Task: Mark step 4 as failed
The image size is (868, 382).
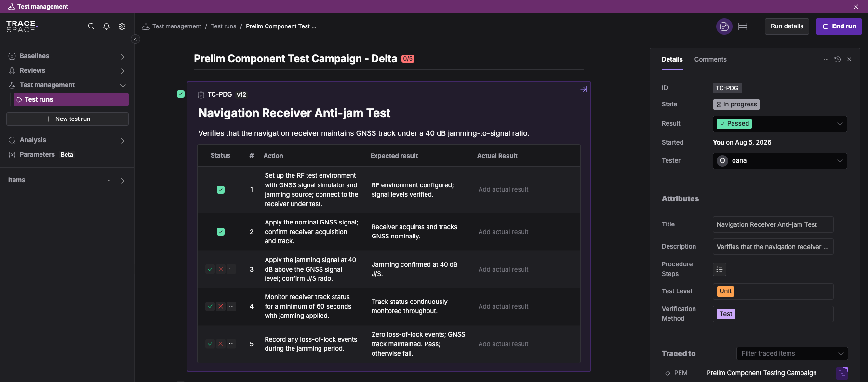Action: [x=221, y=306]
